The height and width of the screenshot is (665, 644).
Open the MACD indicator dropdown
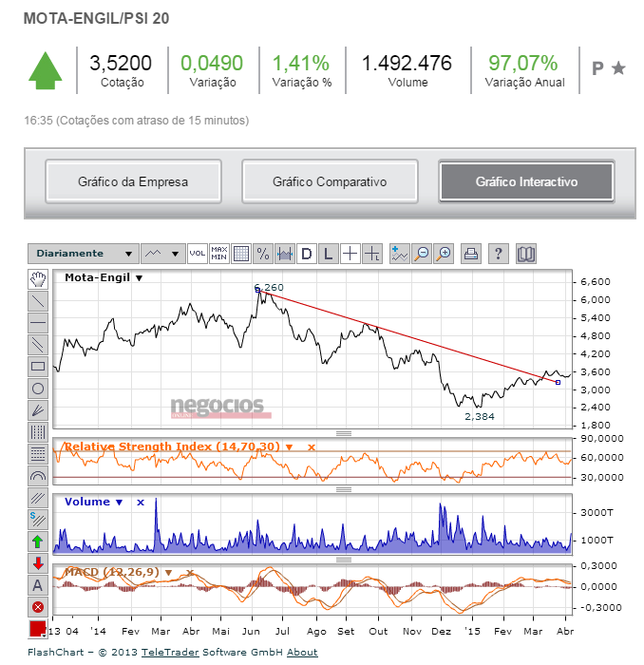pyautogui.click(x=168, y=573)
